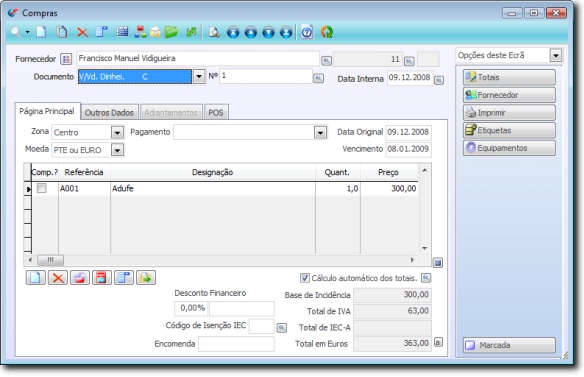Open the help question mark icon
Image resolution: width=584 pixels, height=377 pixels.
click(307, 32)
